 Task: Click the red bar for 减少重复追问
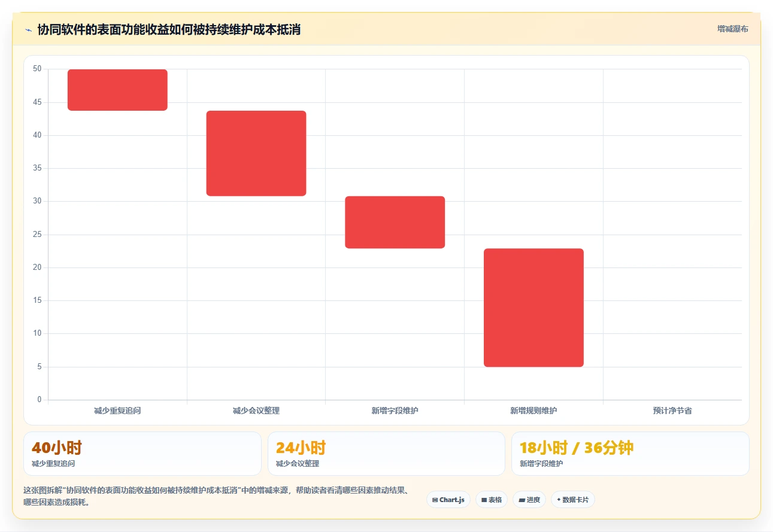[117, 90]
